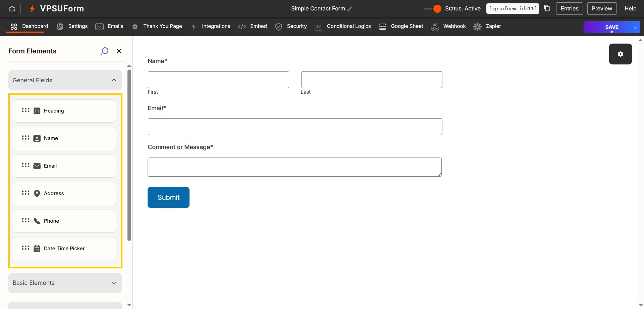Expand the Basic Elements section
Viewport: 644px width, 309px height.
(x=114, y=283)
